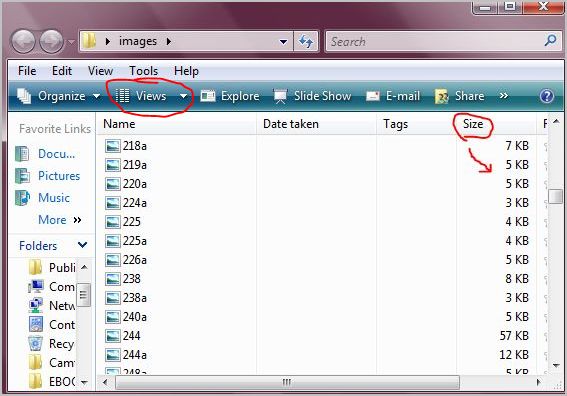Select Control Panel in the folder tree
Viewport: 567px width, 396px height.
click(x=52, y=325)
